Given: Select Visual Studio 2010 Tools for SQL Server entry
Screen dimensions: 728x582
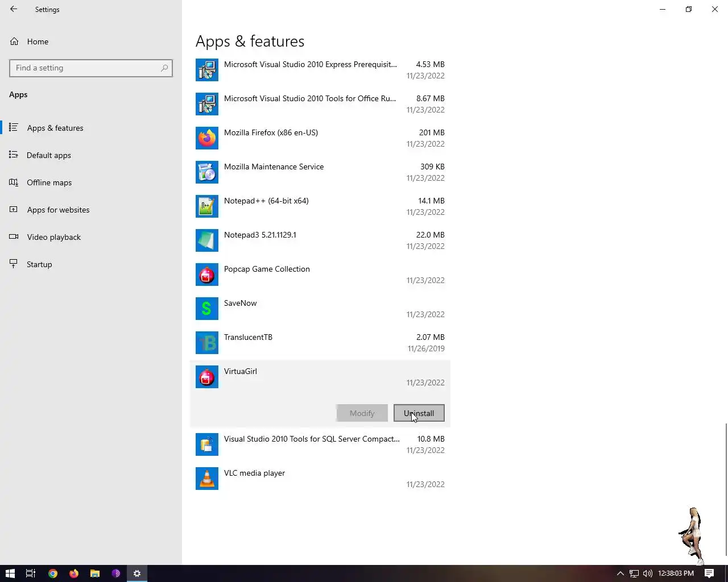Looking at the screenshot, I should pyautogui.click(x=320, y=444).
